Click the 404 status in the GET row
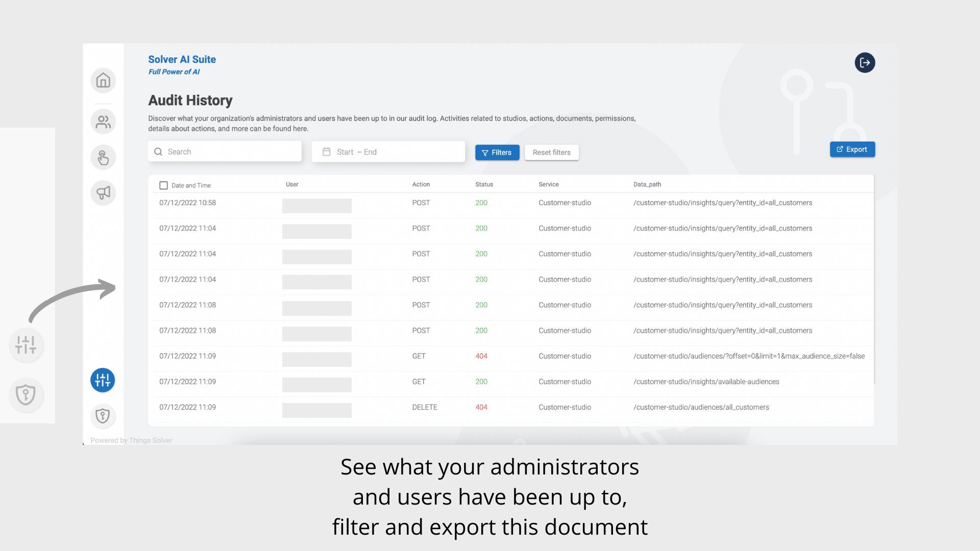980x551 pixels. (481, 356)
